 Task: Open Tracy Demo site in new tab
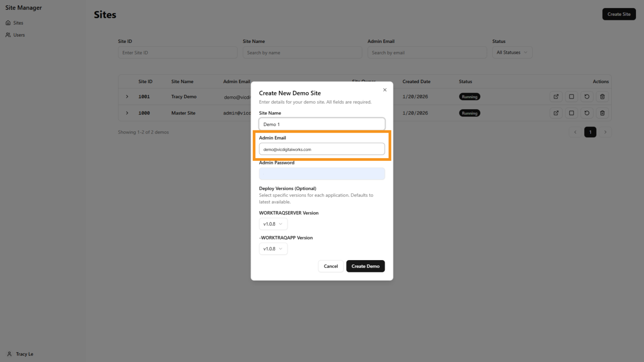[x=556, y=97]
